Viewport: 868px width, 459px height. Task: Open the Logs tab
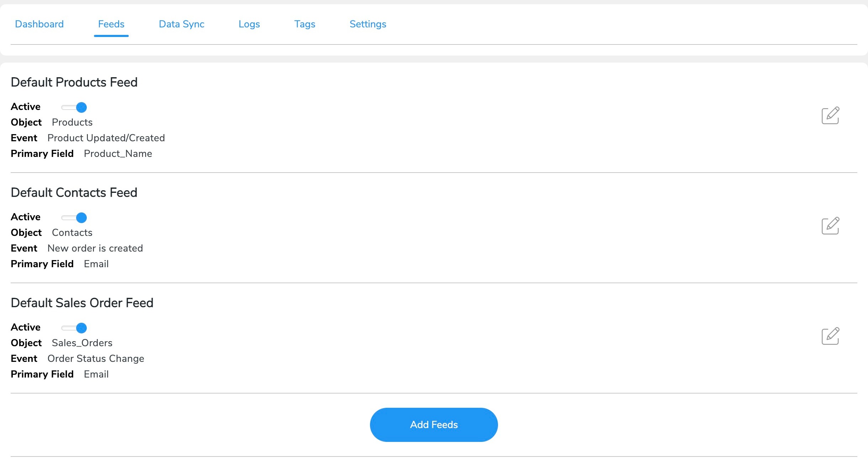pyautogui.click(x=249, y=24)
